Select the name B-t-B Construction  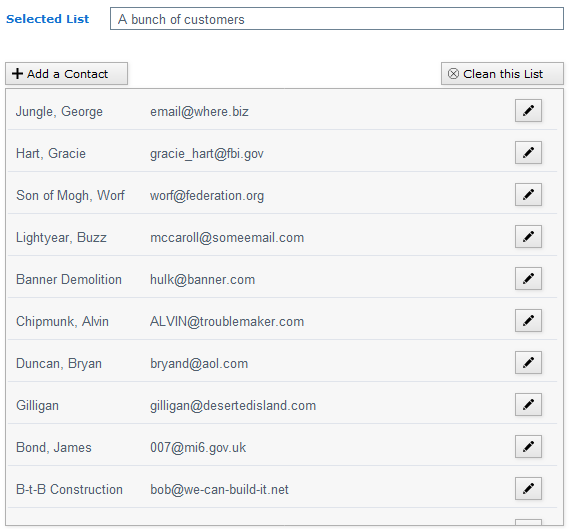(69, 489)
